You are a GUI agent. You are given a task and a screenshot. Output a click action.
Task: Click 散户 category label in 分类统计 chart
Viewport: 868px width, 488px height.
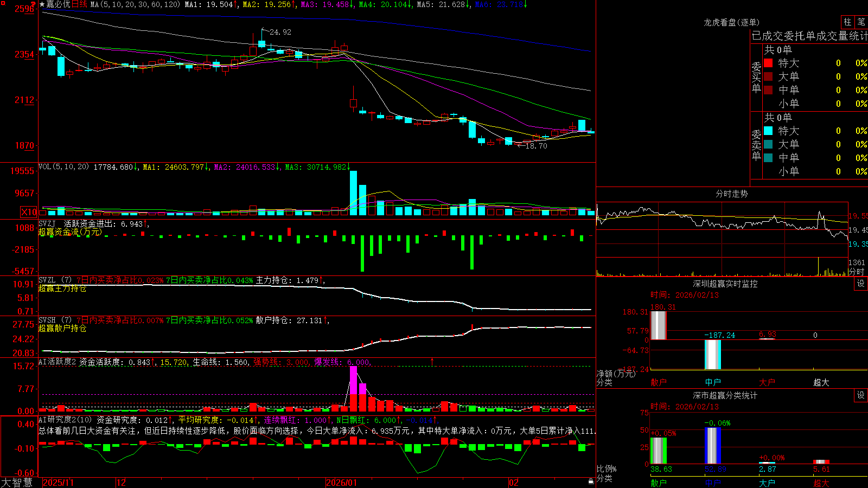[659, 483]
